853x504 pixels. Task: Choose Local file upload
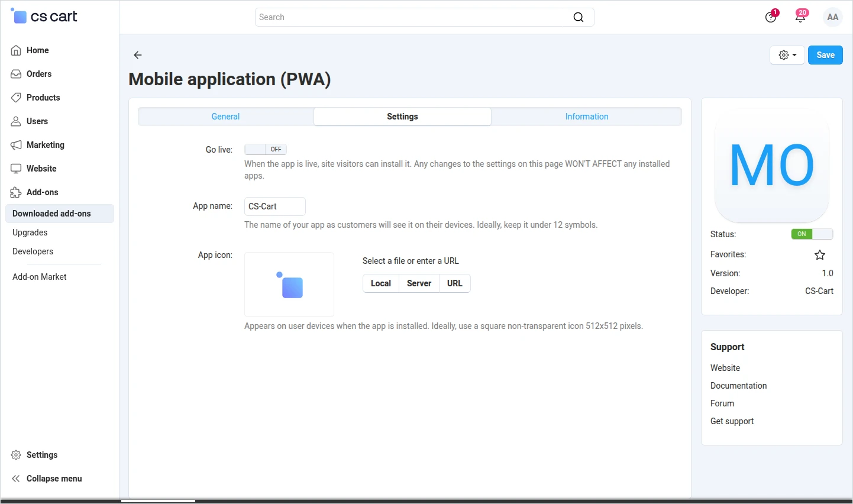click(381, 283)
